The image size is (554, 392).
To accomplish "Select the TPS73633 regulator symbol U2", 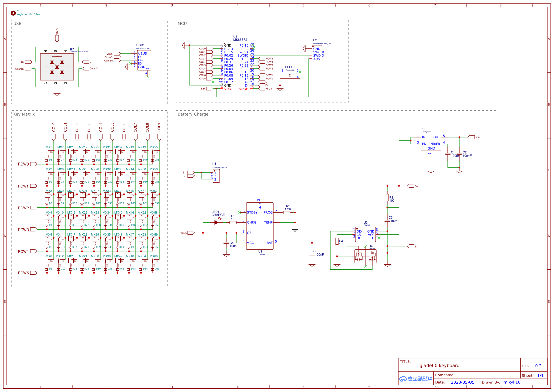I will tap(431, 142).
